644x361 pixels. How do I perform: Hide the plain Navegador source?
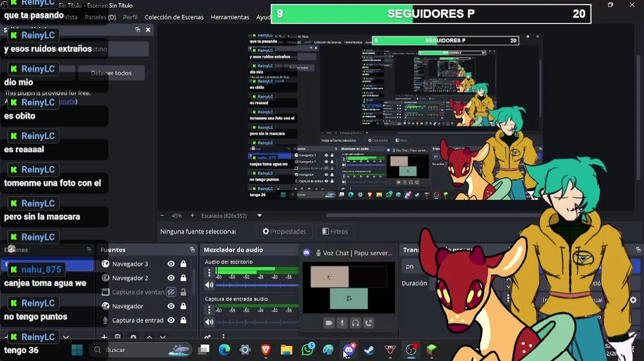pyautogui.click(x=171, y=306)
